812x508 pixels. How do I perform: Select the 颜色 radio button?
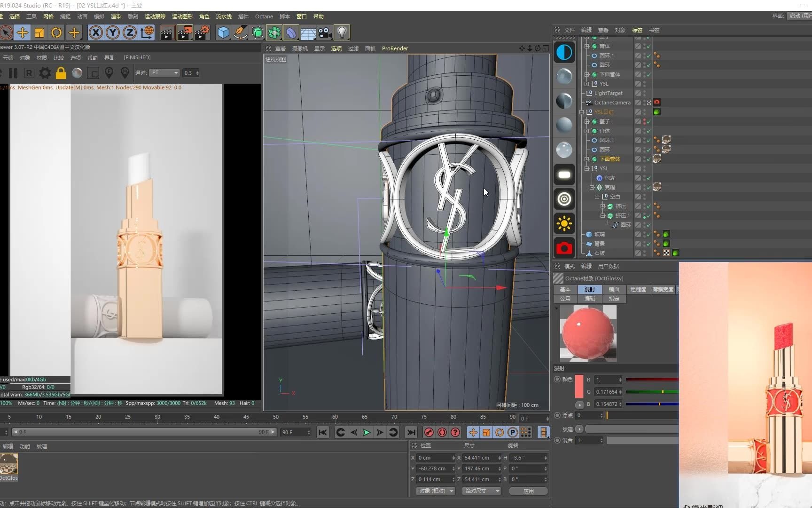557,379
